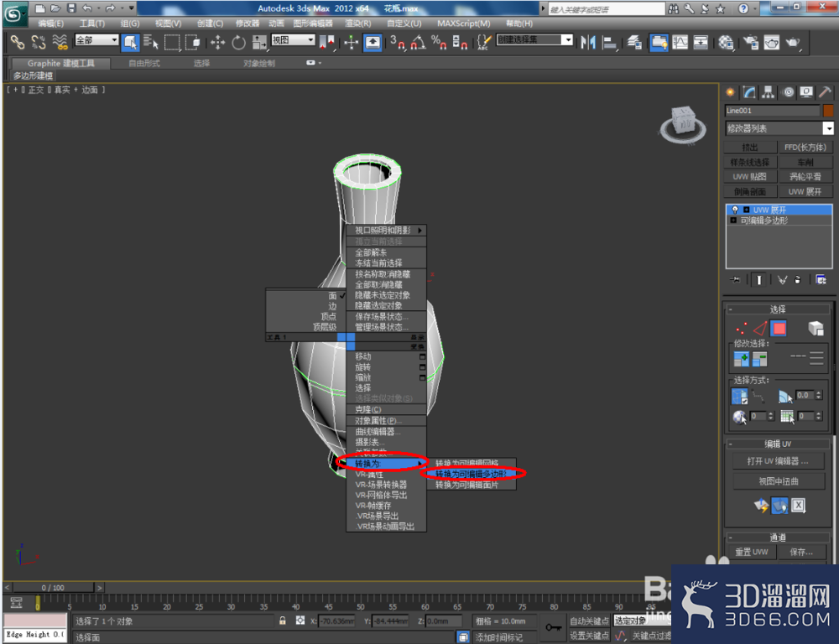Click the object color swatch beside Line001
The height and width of the screenshot is (644, 839).
coord(828,111)
